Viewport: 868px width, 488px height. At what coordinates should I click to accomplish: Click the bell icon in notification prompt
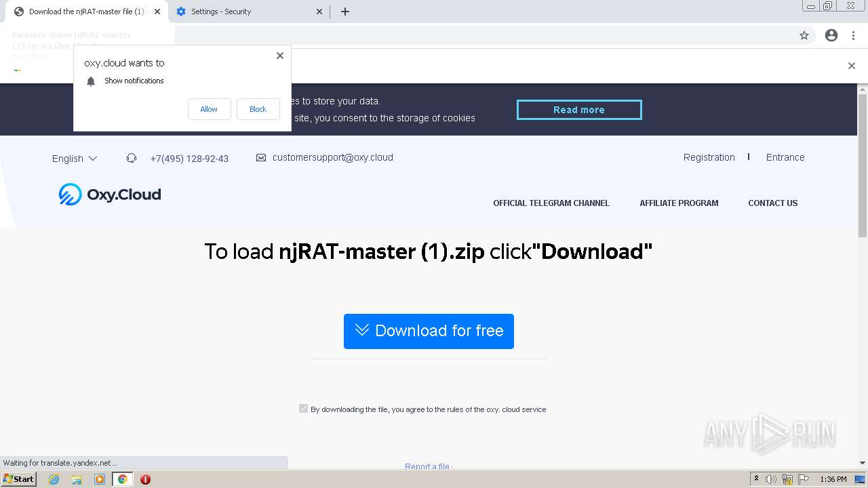[x=91, y=81]
